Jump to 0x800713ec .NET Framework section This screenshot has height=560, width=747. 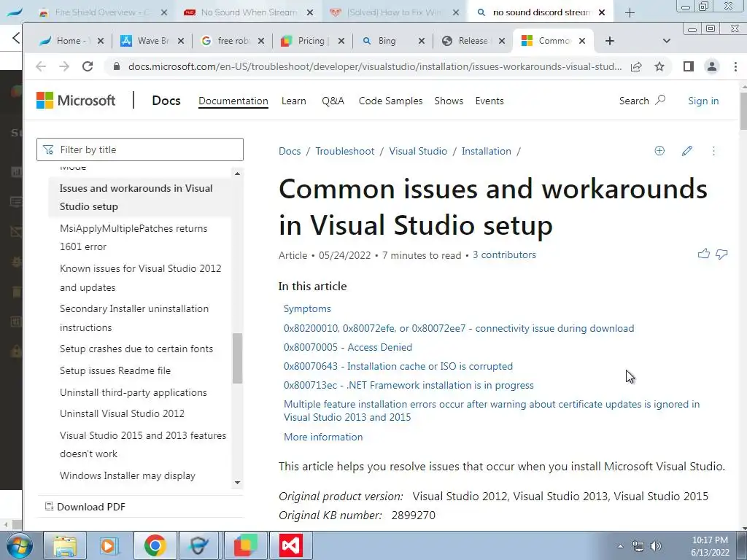pos(409,385)
